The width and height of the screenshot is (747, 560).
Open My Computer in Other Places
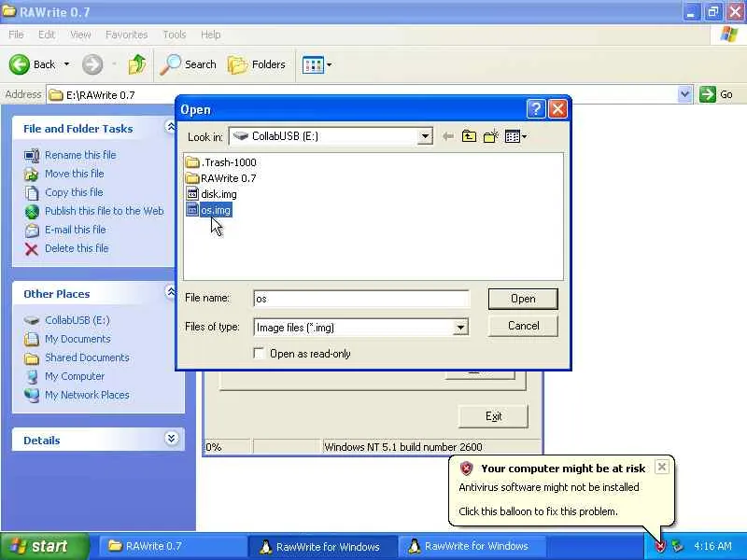coord(75,376)
